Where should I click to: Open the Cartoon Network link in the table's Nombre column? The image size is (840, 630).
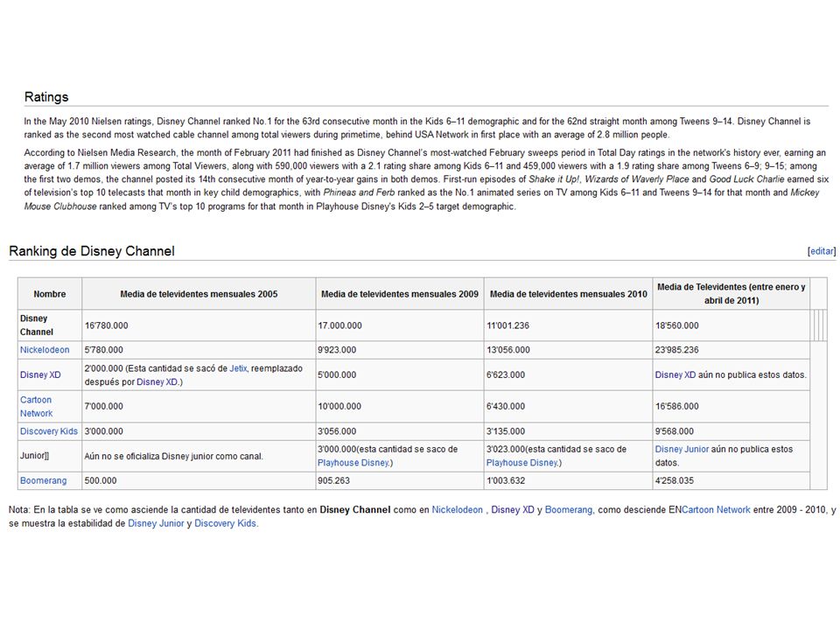click(x=36, y=407)
